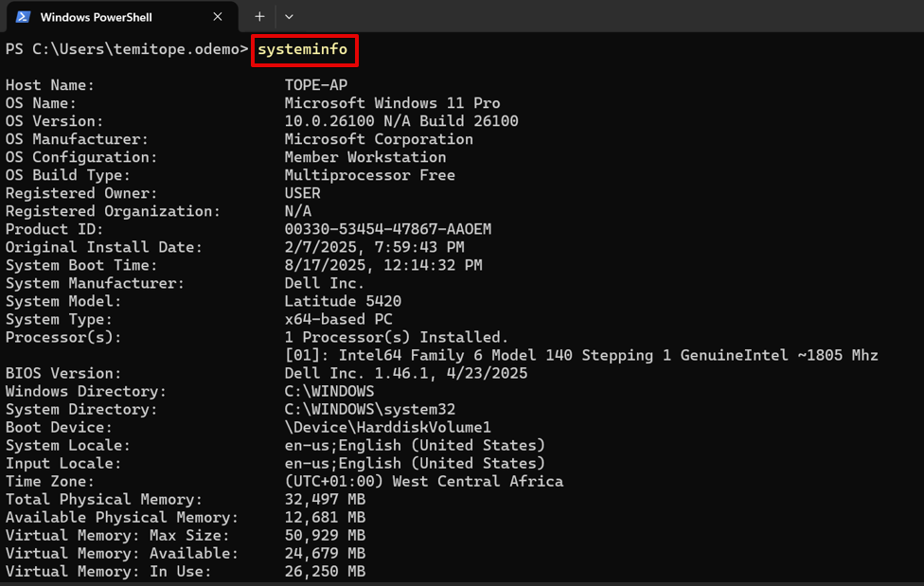Click the Microsoft Windows 11 Pro text
This screenshot has width=924, height=586.
click(x=392, y=103)
